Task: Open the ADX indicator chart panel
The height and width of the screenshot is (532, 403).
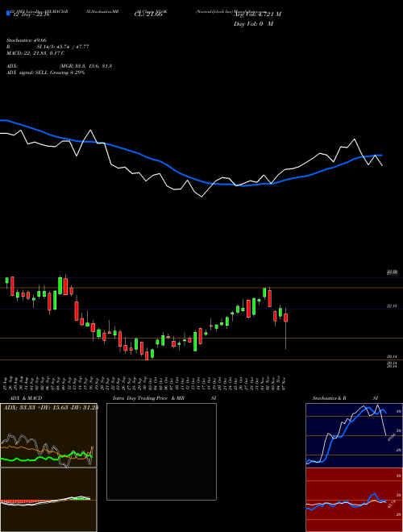Action: (x=48, y=435)
